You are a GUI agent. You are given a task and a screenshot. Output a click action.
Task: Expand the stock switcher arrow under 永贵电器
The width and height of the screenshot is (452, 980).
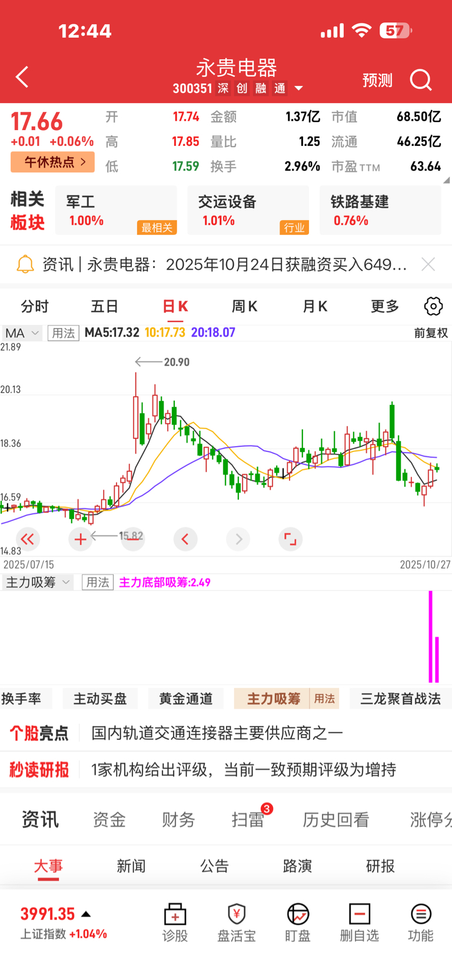[x=298, y=88]
